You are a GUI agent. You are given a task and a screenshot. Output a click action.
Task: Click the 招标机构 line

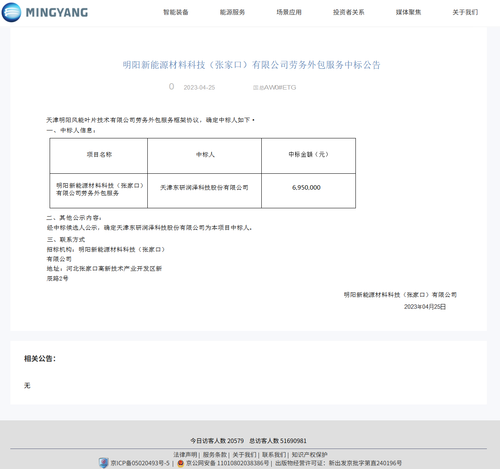105,249
